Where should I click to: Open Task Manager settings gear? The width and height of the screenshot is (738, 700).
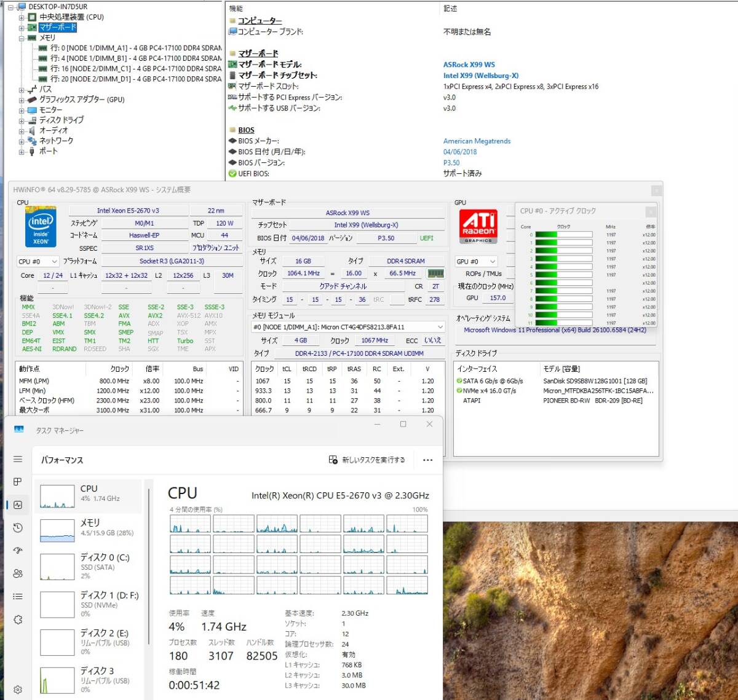[x=18, y=690]
